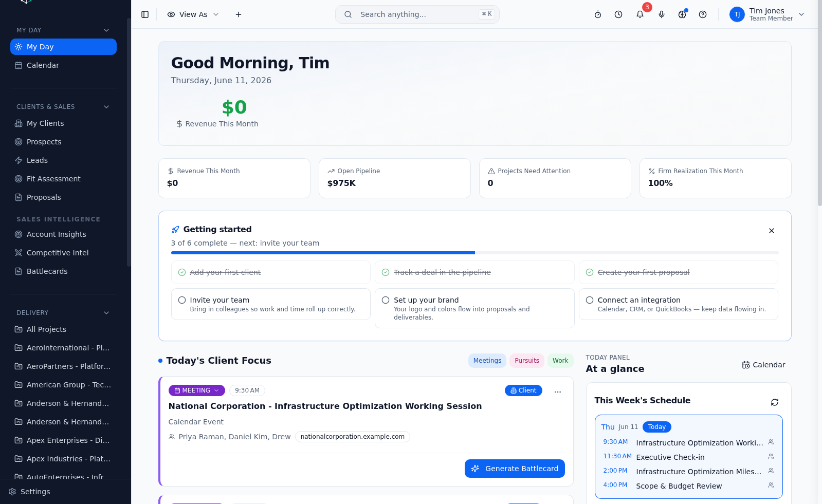Click the sidebar scrollbar

coord(129,142)
